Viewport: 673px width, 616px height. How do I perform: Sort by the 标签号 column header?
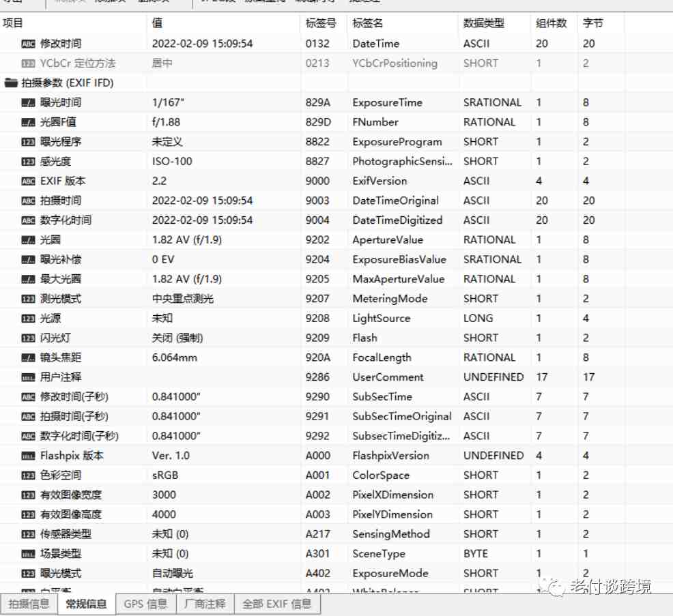pos(324,23)
